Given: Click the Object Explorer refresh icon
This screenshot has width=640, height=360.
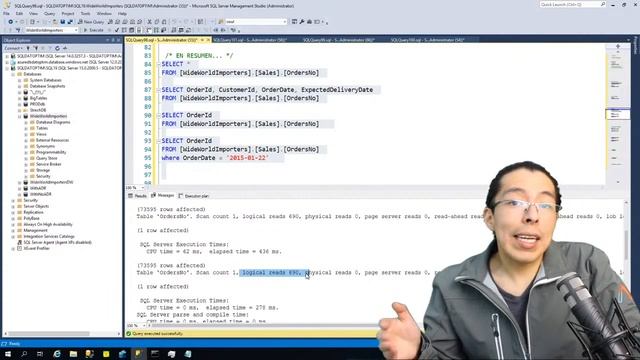Looking at the screenshot, I should click(x=57, y=48).
